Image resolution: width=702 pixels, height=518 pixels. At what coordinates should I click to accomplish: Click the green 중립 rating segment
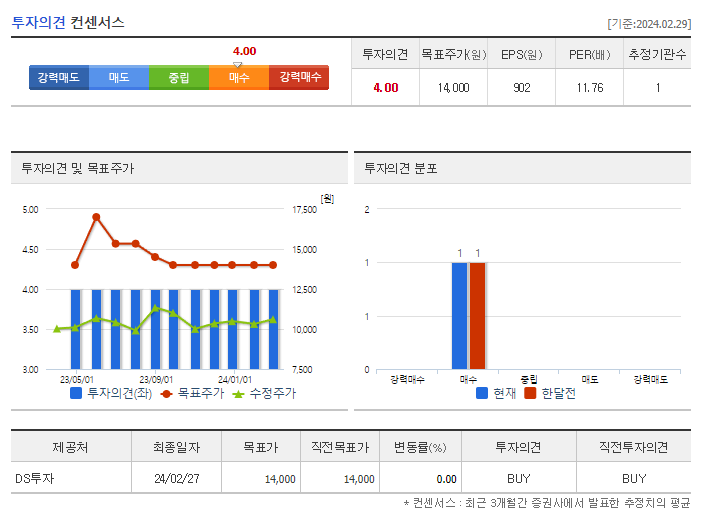click(179, 77)
